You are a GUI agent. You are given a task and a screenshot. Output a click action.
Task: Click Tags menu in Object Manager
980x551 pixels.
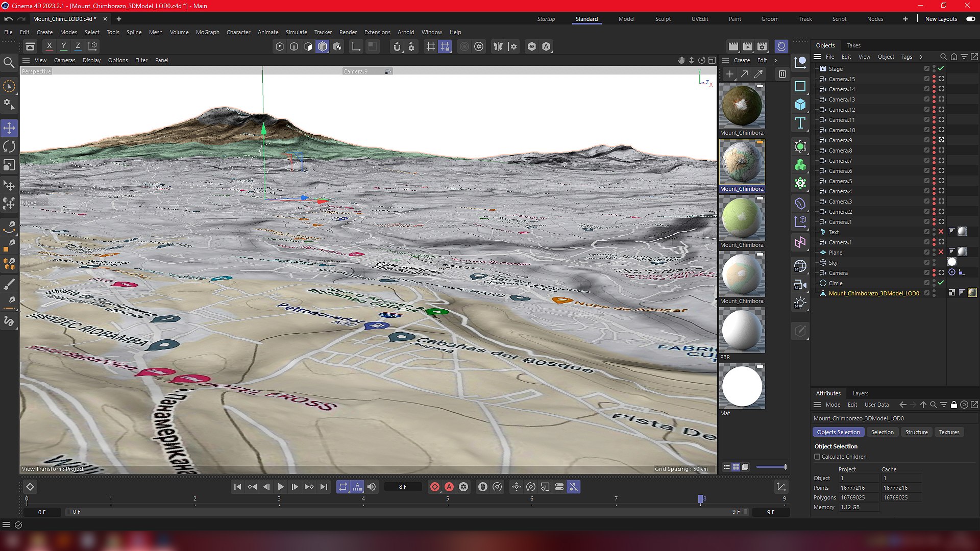click(x=906, y=57)
